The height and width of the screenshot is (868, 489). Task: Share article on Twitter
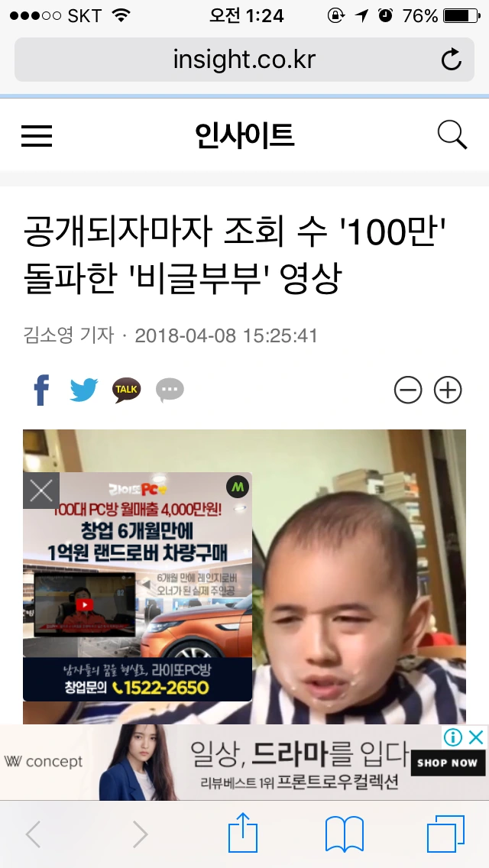[83, 390]
